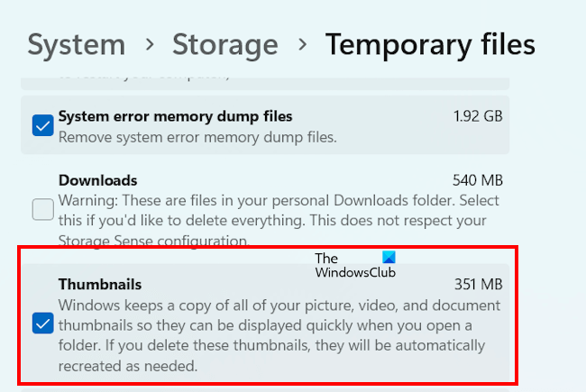This screenshot has width=586, height=392.
Task: Click chevron between System and Storage
Action: (149, 45)
